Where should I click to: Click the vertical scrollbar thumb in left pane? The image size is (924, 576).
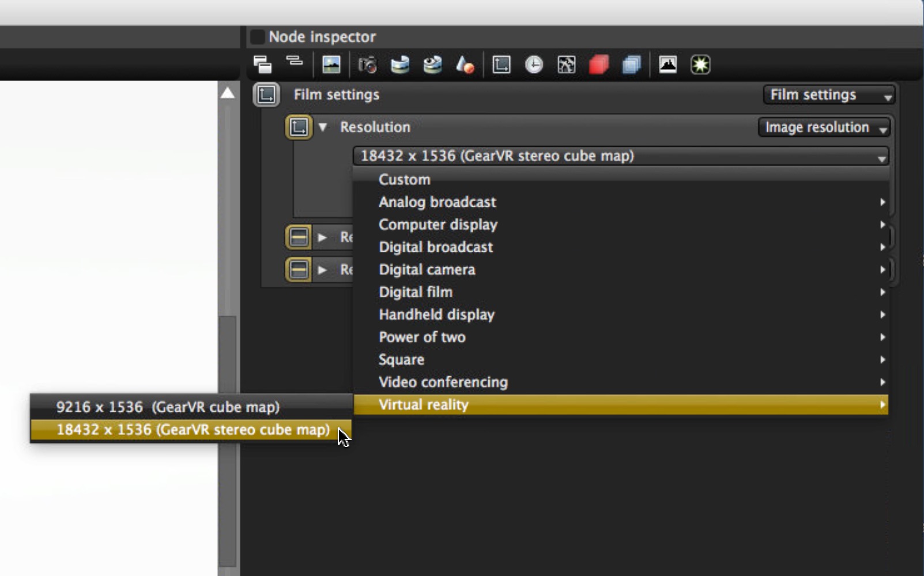coord(228,441)
